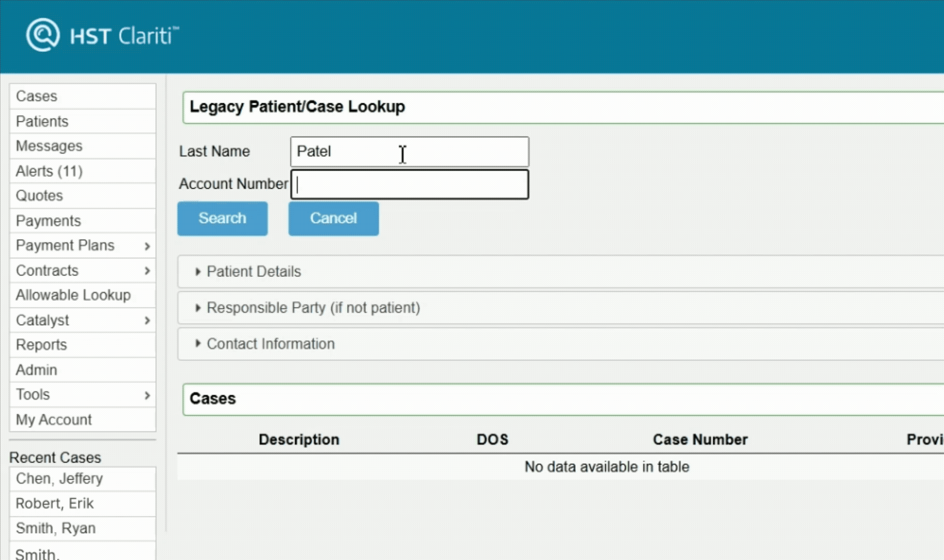Viewport: 944px width, 560px height.
Task: Sort cases by Description column header
Action: click(x=299, y=440)
